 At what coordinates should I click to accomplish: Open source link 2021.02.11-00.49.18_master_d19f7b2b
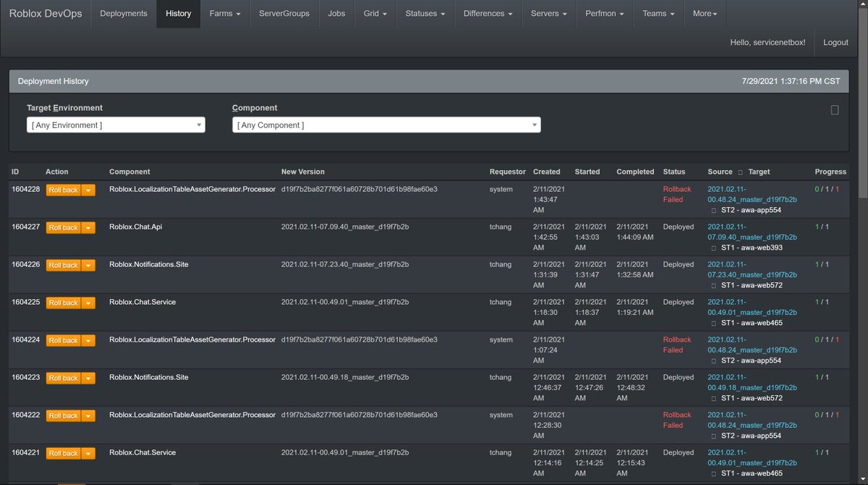(x=752, y=382)
